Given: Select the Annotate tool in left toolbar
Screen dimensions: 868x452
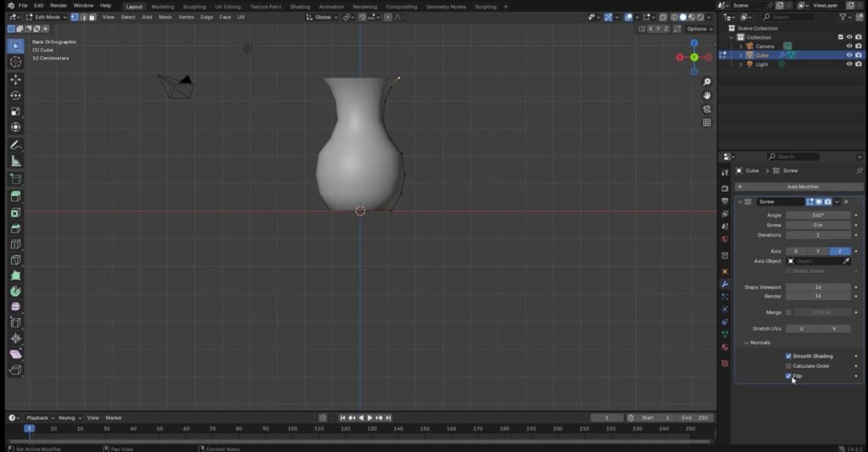Looking at the screenshot, I should pyautogui.click(x=15, y=145).
